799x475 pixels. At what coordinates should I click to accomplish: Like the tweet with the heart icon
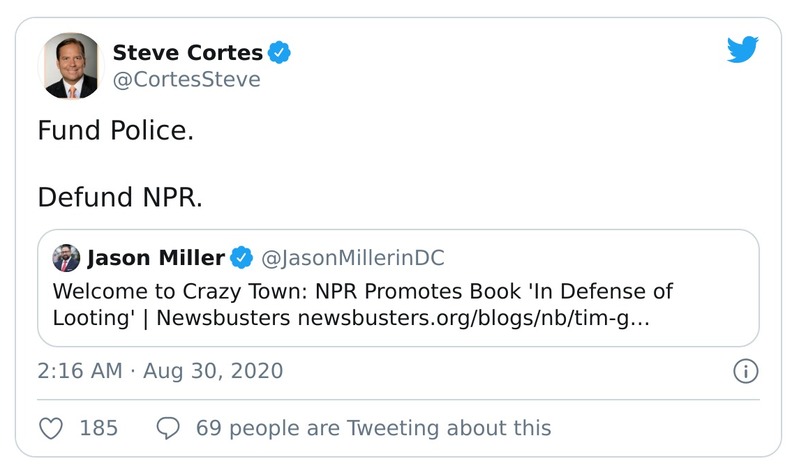[x=50, y=428]
